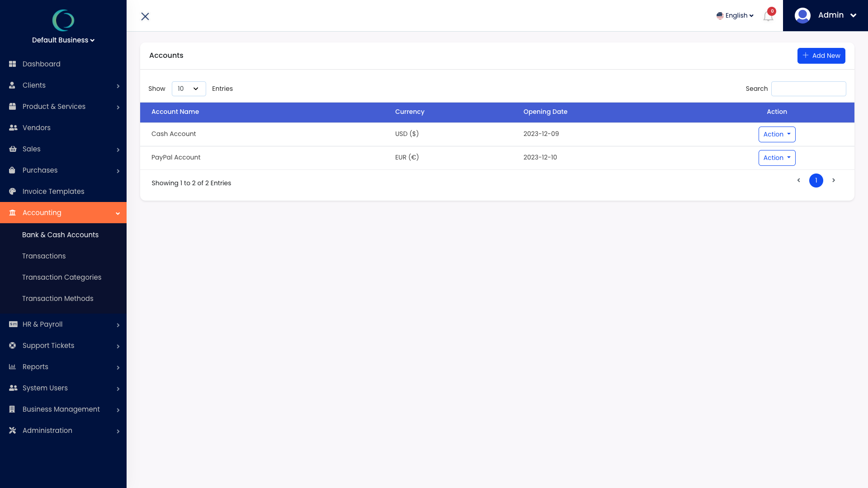Open Transaction Categories menu entry
868x488 pixels.
[x=62, y=277]
